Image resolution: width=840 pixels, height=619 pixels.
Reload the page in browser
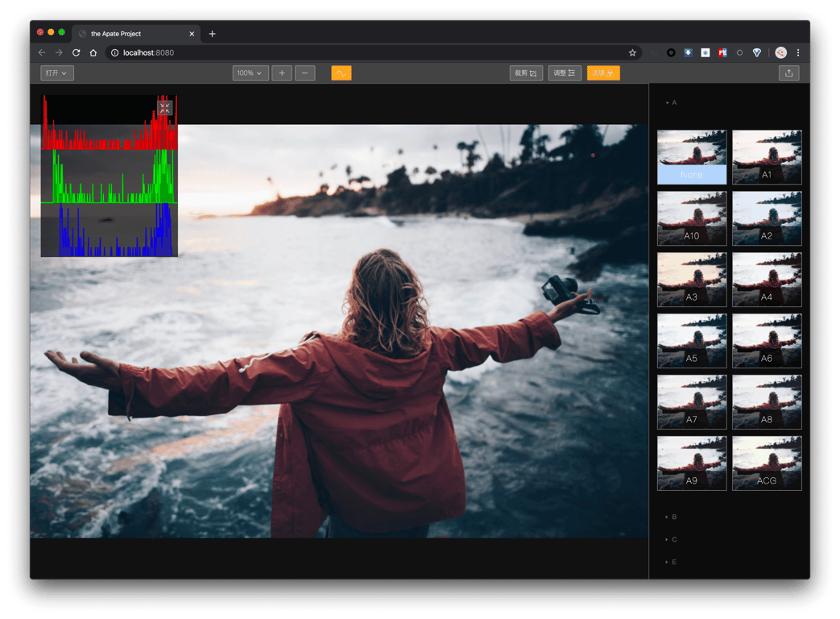coord(76,52)
